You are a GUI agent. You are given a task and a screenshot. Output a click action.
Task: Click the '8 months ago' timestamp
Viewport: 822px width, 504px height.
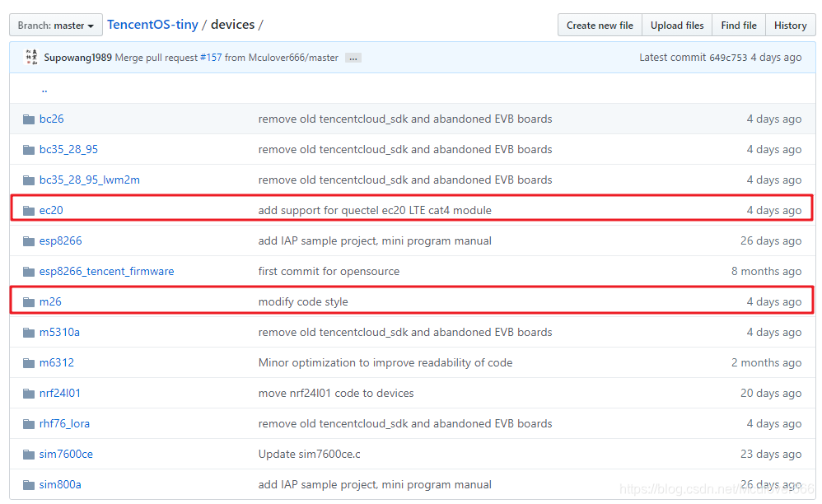coord(767,272)
